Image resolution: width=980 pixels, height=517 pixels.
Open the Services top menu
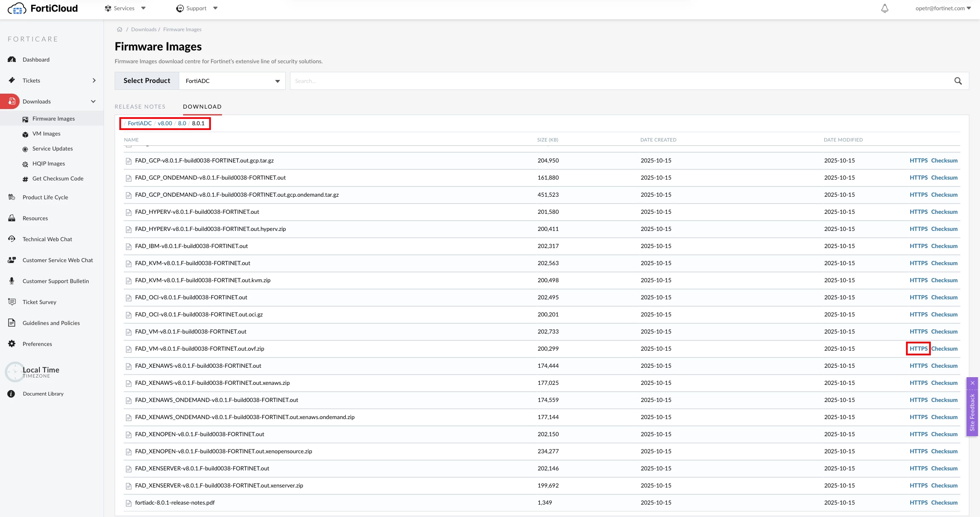tap(125, 8)
